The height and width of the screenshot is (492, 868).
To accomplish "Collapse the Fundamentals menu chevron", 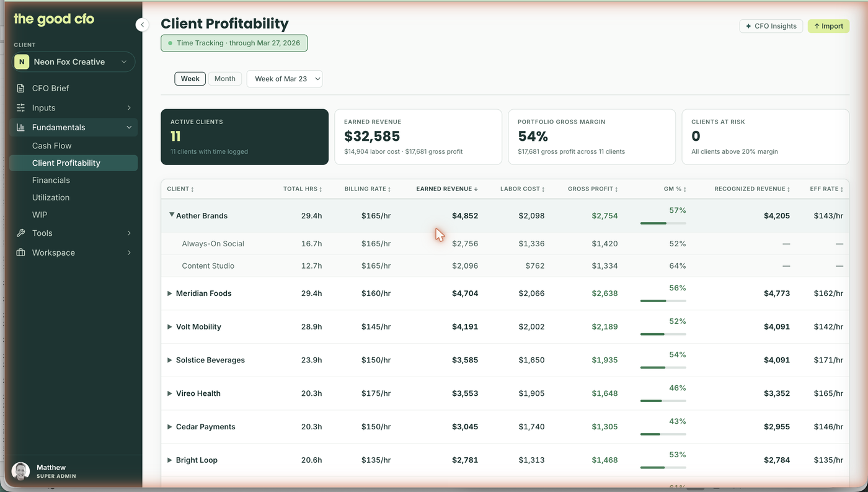I will [129, 127].
